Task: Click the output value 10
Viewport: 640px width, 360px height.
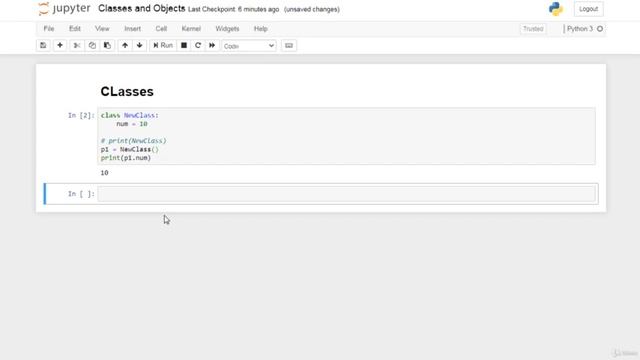Action: click(104, 173)
